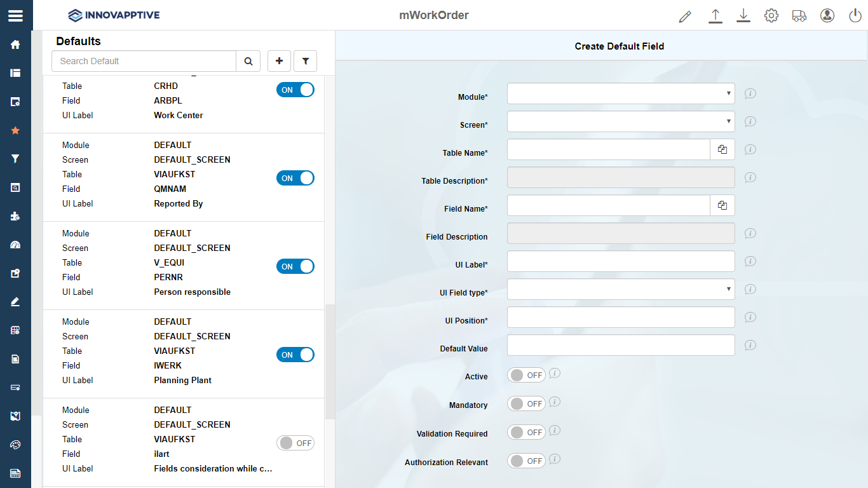868x488 pixels.
Task: Expand the Screen dropdown
Action: click(x=621, y=122)
